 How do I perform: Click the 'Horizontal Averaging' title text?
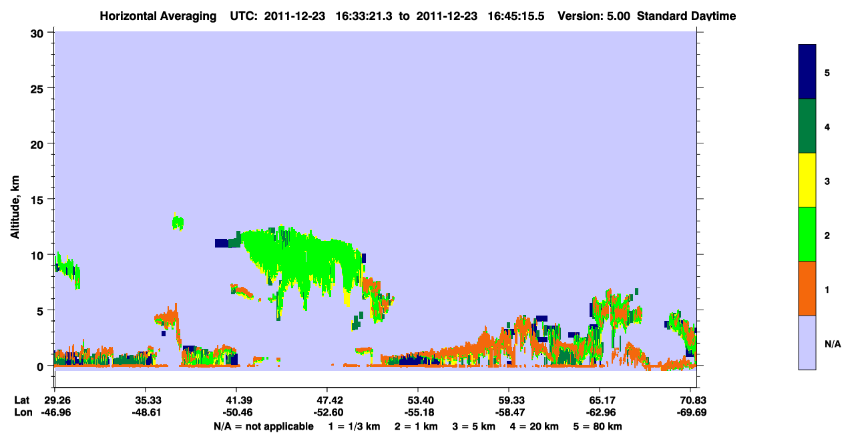(x=158, y=16)
